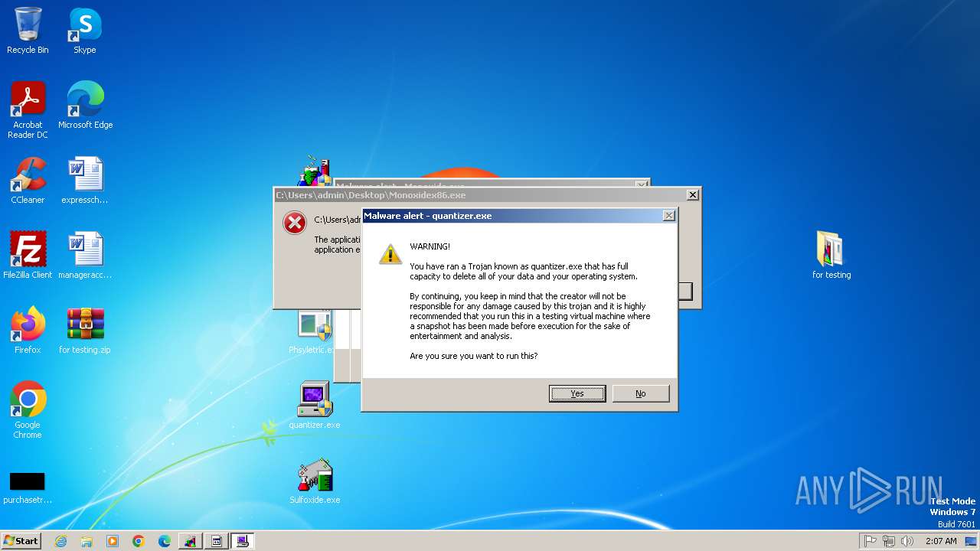The height and width of the screenshot is (551, 980).
Task: Close the Monoxidex86.exe error window
Action: [693, 195]
